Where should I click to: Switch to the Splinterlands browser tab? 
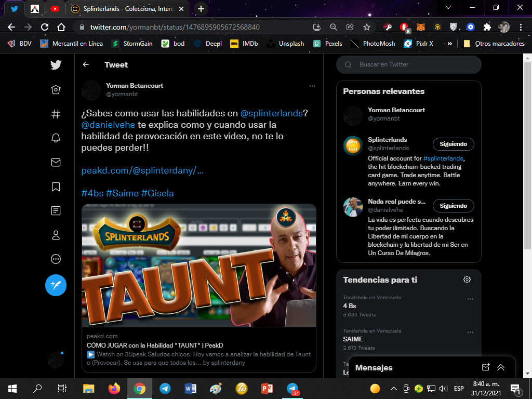point(128,9)
